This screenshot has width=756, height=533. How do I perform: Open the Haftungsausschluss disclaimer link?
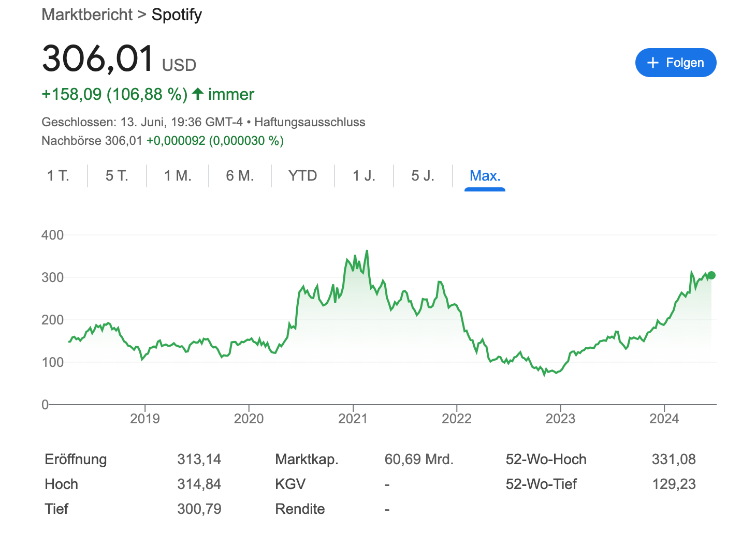tap(310, 122)
